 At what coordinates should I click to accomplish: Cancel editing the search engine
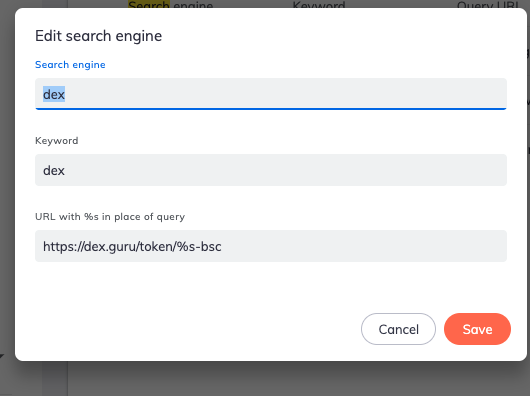398,329
